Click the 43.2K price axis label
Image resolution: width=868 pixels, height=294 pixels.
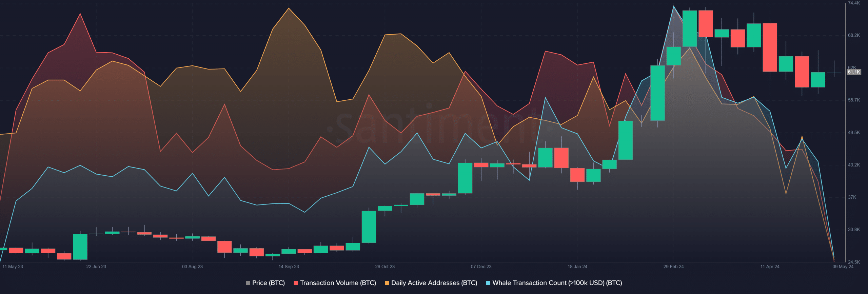pyautogui.click(x=854, y=165)
